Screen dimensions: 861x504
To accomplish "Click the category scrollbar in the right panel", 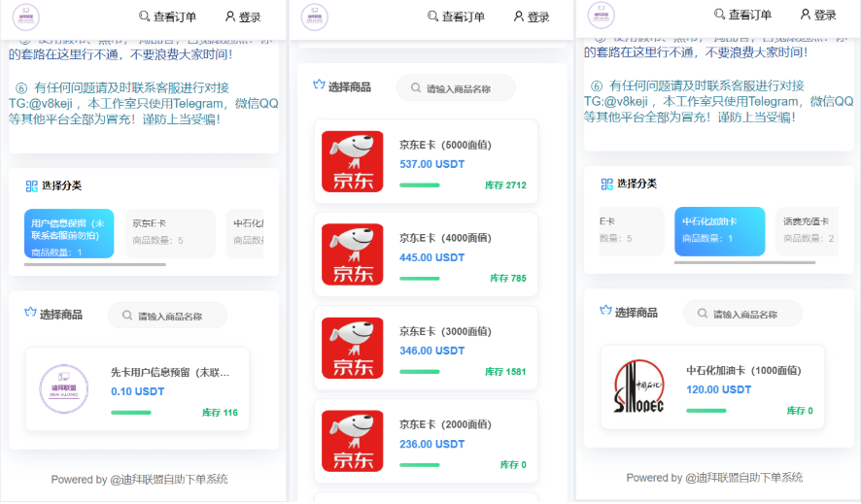I will click(744, 262).
